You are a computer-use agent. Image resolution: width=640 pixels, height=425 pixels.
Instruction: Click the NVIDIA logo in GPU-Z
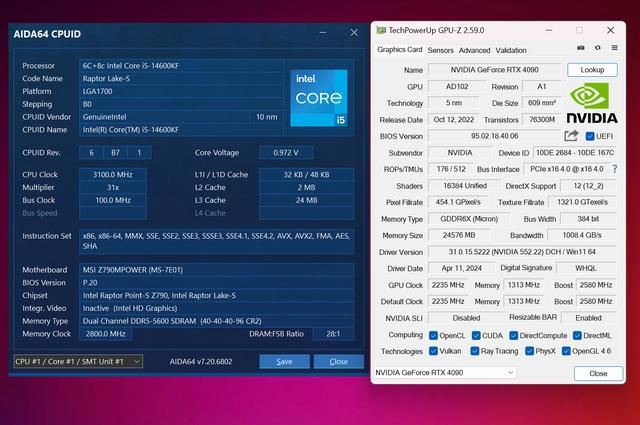[592, 103]
